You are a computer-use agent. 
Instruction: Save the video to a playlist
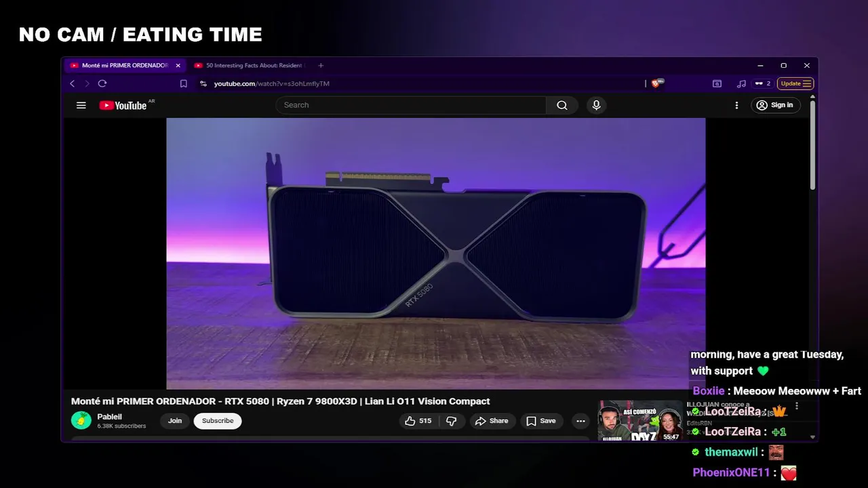pyautogui.click(x=541, y=421)
